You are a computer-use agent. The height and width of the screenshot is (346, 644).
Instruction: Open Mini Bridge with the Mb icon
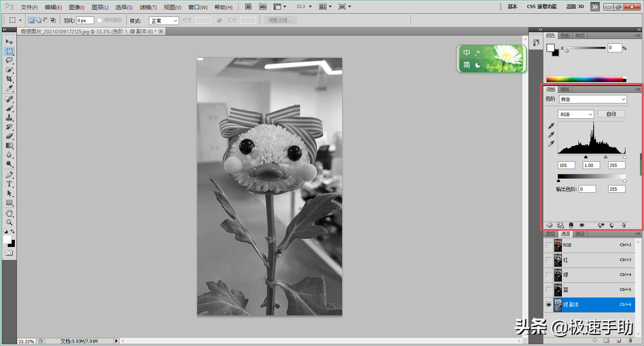click(263, 6)
